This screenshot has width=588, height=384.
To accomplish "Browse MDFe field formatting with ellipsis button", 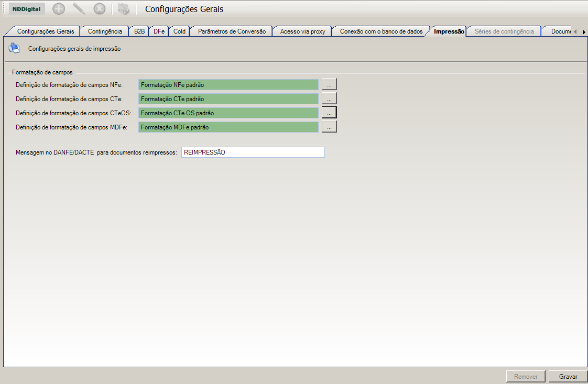I will (x=329, y=127).
